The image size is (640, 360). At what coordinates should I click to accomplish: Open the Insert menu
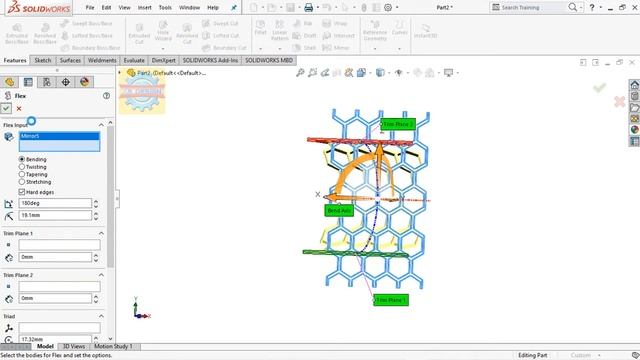(x=144, y=7)
